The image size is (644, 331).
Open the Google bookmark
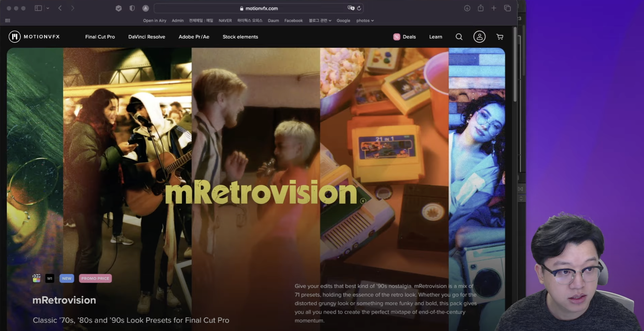pyautogui.click(x=343, y=21)
